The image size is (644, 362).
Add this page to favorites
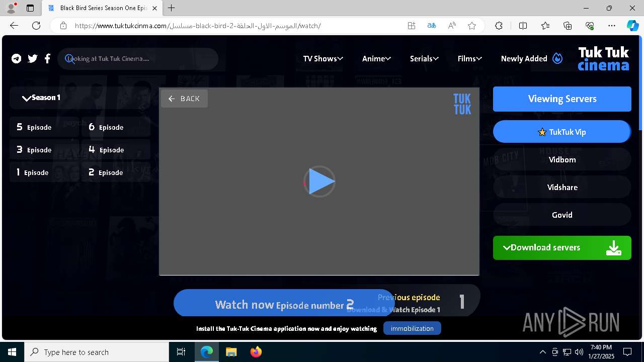[472, 26]
